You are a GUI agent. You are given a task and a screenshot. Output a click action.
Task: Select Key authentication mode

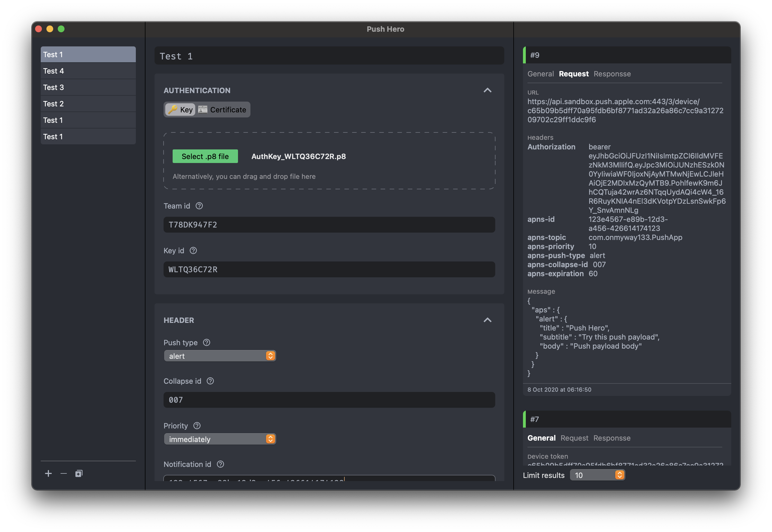point(180,110)
